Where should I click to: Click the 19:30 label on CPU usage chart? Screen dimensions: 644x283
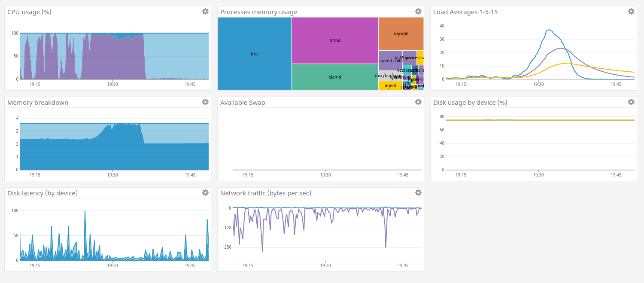click(112, 84)
